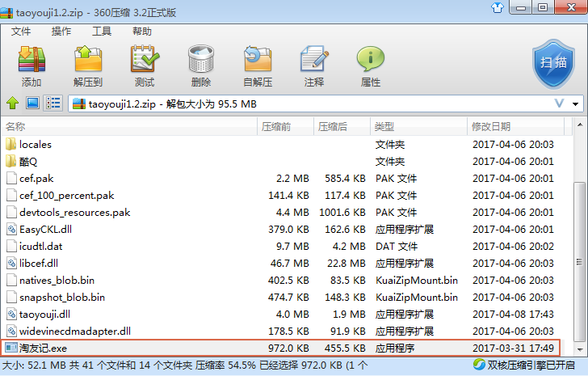This screenshot has height=376, width=588.
Task: Open the 文件 menu
Action: 21,32
